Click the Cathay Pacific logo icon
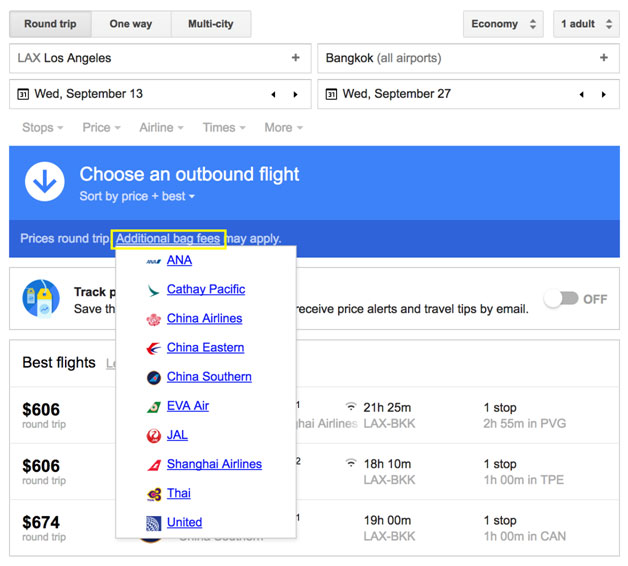The width and height of the screenshot is (628, 566). (x=153, y=290)
